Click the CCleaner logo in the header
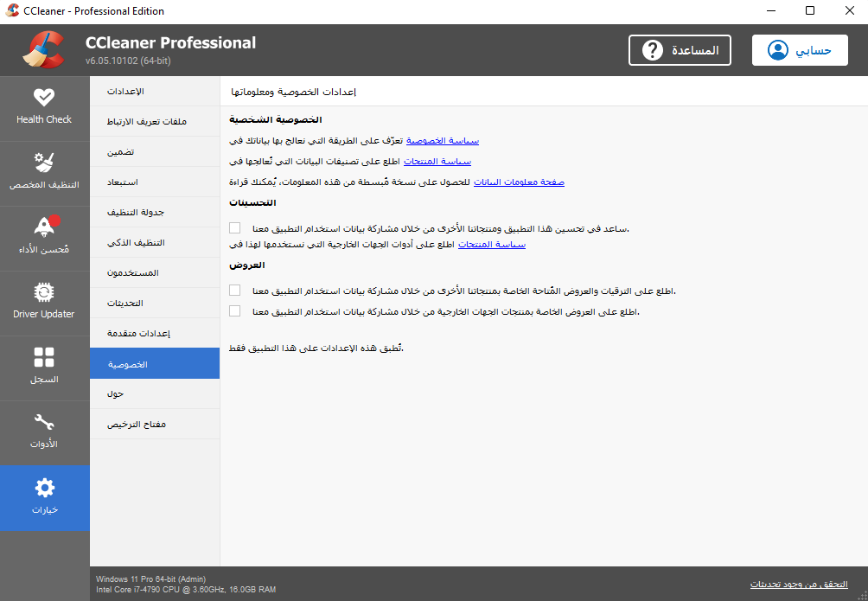The height and width of the screenshot is (601, 868). coord(44,50)
